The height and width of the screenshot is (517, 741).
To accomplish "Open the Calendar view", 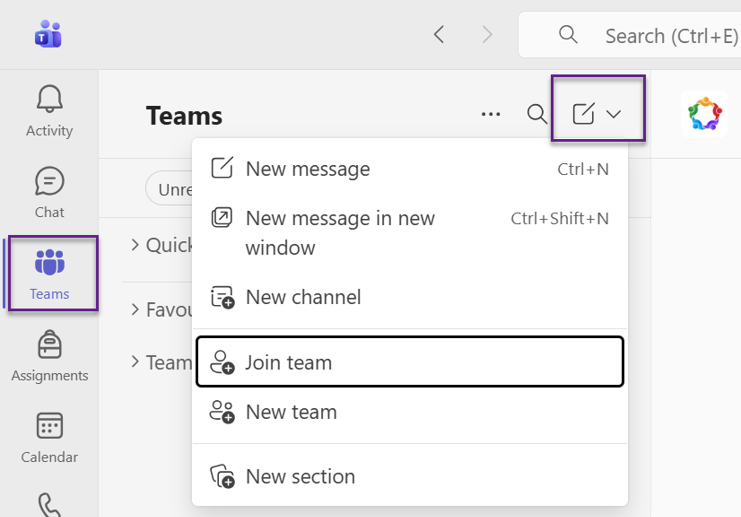I will point(49,438).
